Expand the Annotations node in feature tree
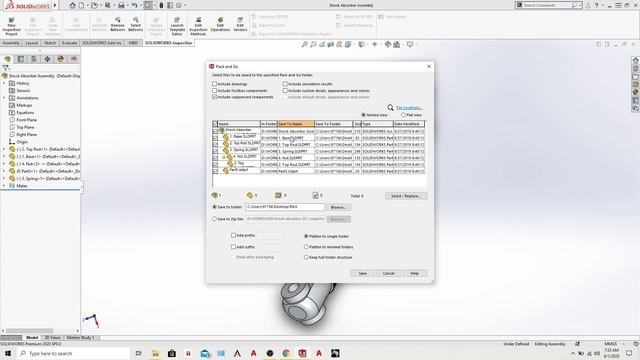Image resolution: width=640 pixels, height=360 pixels. pos(4,98)
